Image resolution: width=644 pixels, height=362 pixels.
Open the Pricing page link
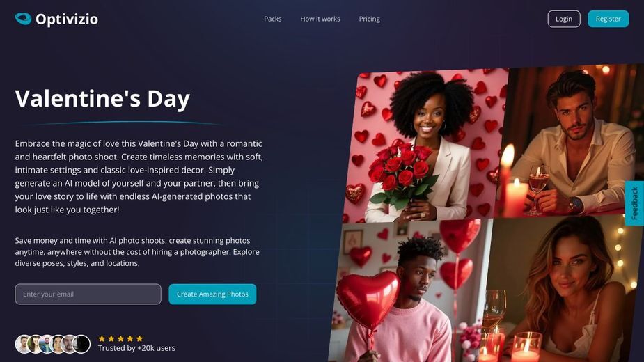[x=369, y=19]
